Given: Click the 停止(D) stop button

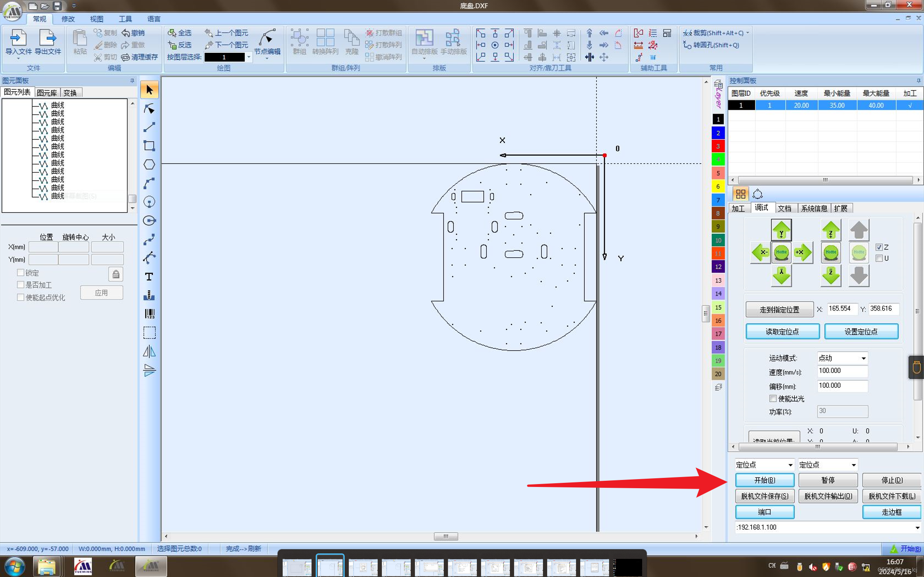Looking at the screenshot, I should pyautogui.click(x=892, y=480).
